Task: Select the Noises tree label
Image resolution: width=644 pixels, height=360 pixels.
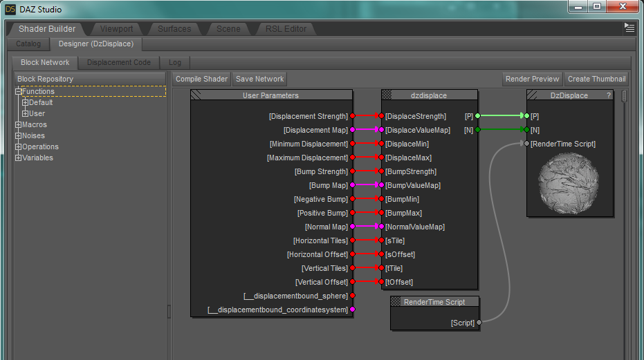Action: pyautogui.click(x=33, y=135)
